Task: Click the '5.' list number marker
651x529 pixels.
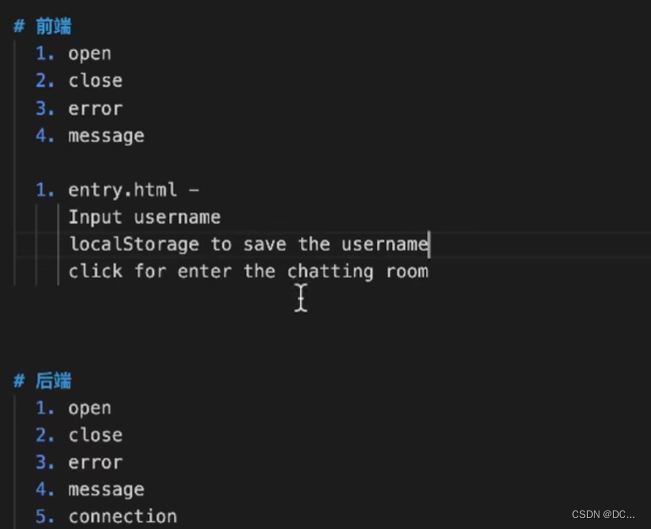Action: click(x=45, y=517)
